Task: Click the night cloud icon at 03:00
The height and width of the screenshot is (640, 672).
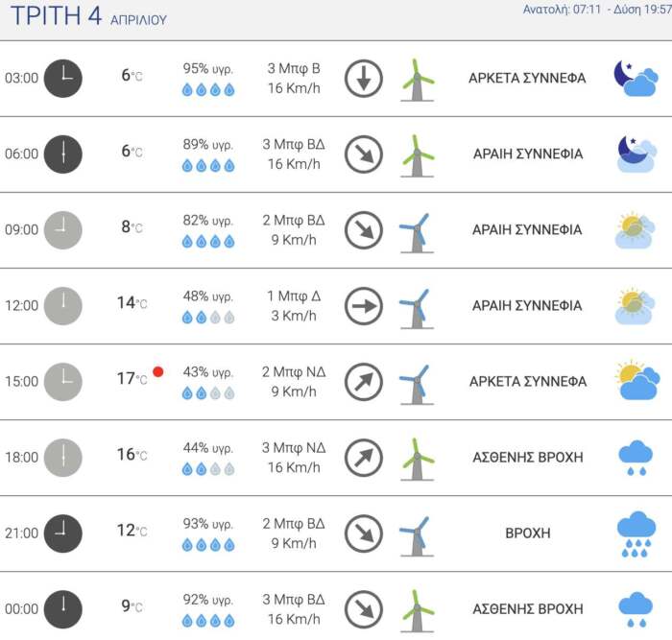Action: click(x=635, y=79)
